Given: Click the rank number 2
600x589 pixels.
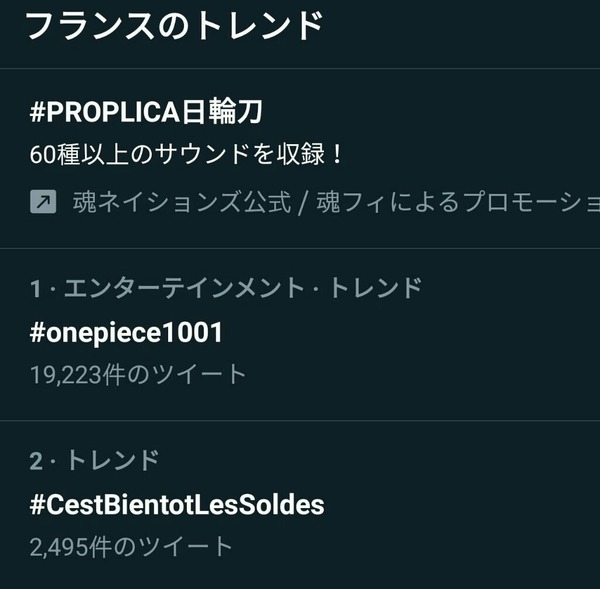Looking at the screenshot, I should (x=36, y=461).
